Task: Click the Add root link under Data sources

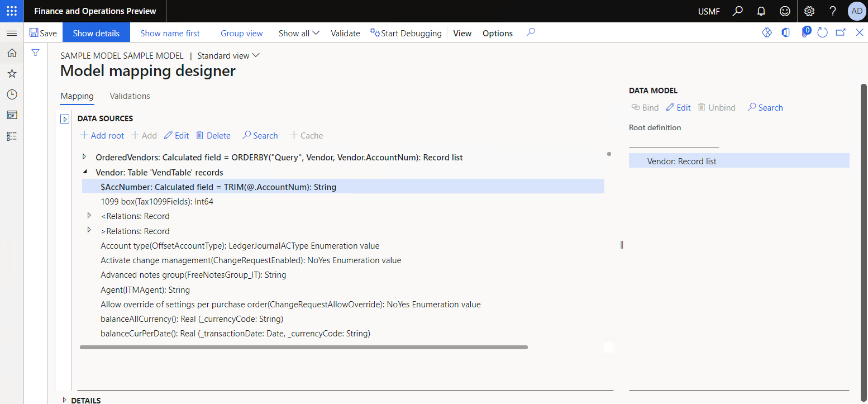Action: 102,135
